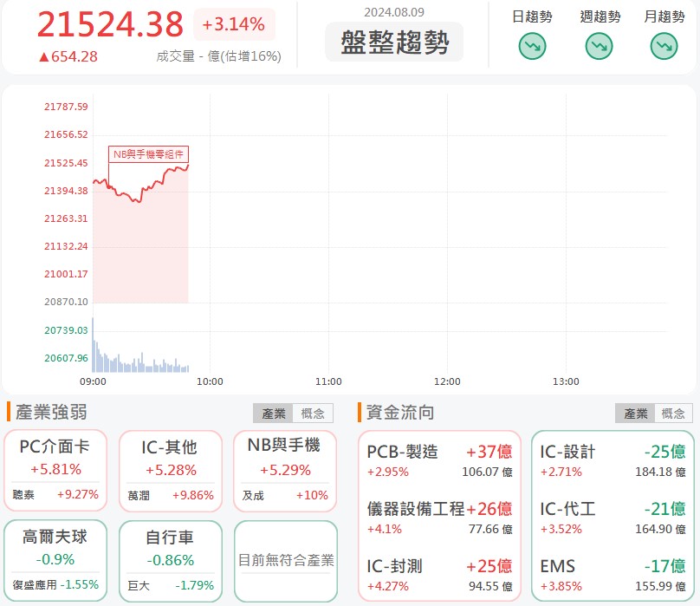Click stock 巨大 -1.79%
700x606 pixels.
coord(171,585)
